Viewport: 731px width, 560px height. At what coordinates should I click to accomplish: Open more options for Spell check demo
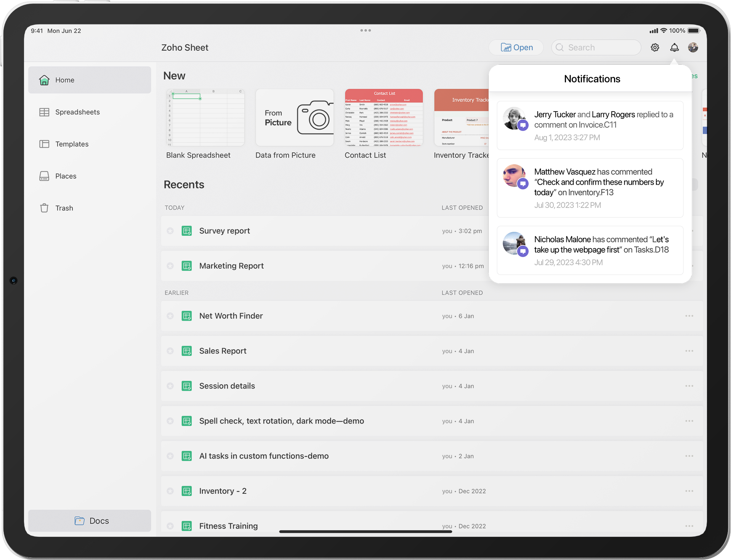coord(689,421)
